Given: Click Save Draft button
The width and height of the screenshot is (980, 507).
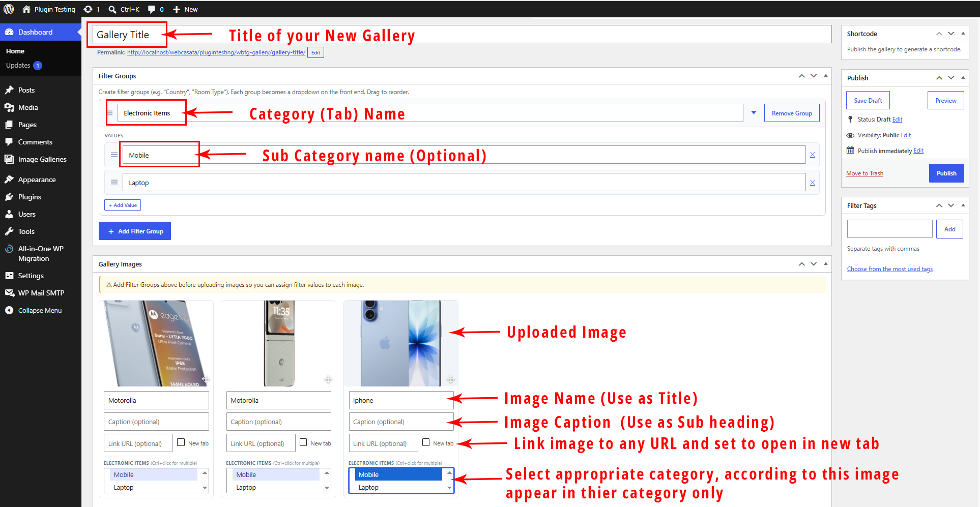Looking at the screenshot, I should pos(868,100).
